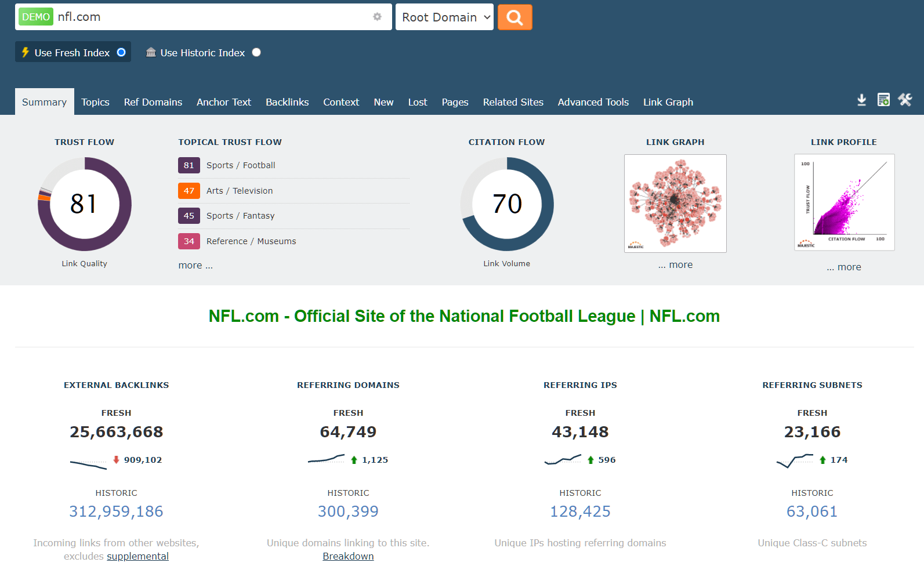Open the hammer and wrench tools icon
The height and width of the screenshot is (566, 924).
point(905,100)
